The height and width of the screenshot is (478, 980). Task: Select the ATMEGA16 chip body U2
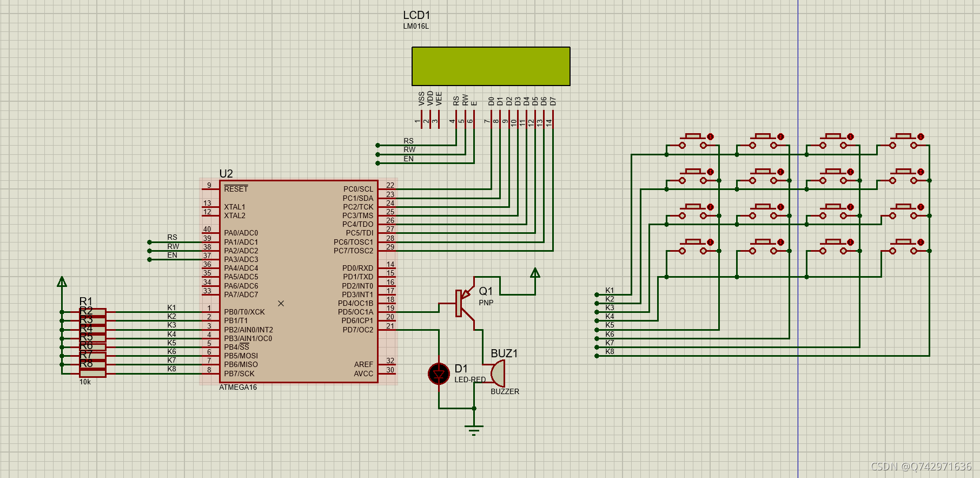click(299, 281)
